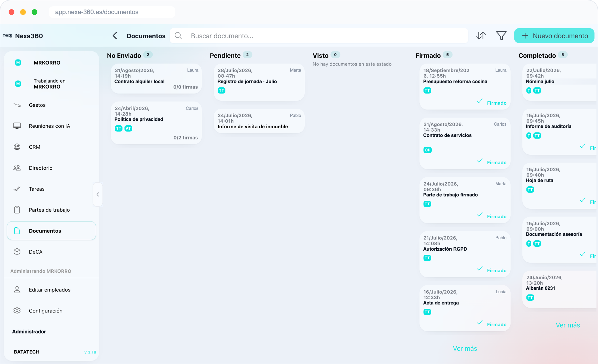Image resolution: width=598 pixels, height=364 pixels.
Task: Open Gastos from the sidebar
Action: 51,105
